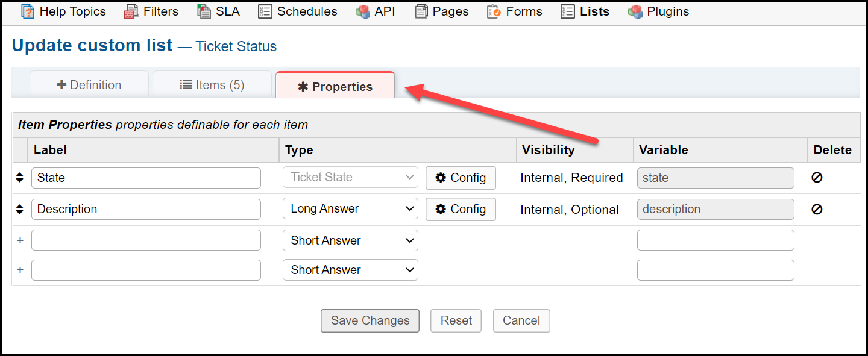
Task: Click the Save Changes button
Action: pos(370,320)
